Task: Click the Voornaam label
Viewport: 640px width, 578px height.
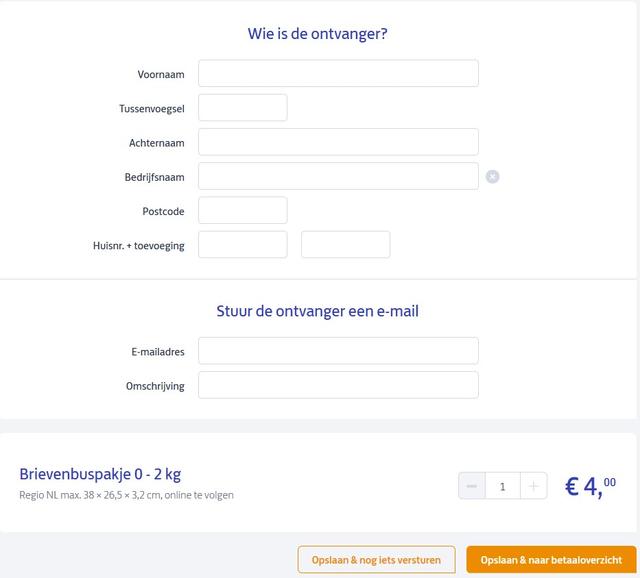Action: [161, 75]
